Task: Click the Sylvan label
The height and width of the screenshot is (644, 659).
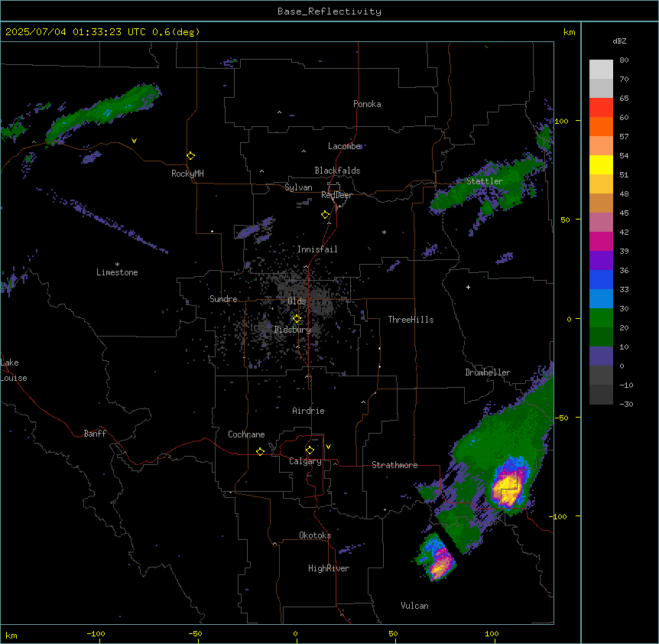Action: (298, 187)
